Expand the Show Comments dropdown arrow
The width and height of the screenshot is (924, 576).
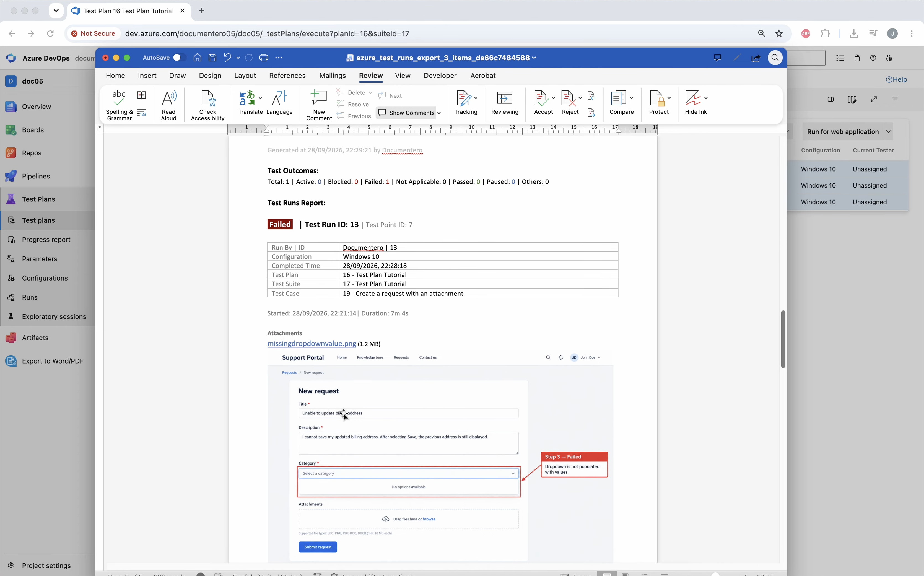(x=439, y=113)
